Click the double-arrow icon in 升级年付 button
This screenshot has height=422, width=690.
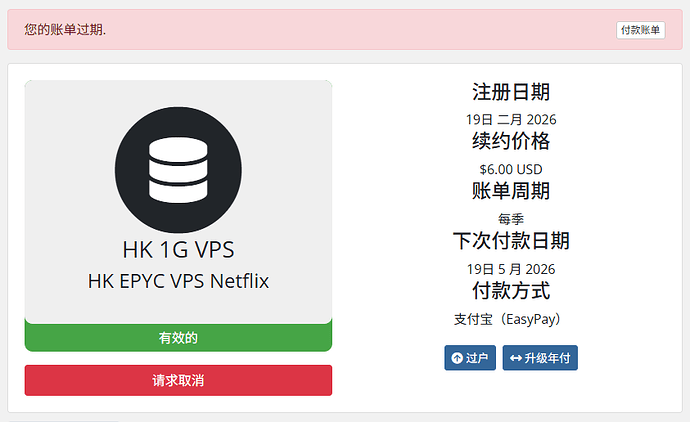(x=516, y=358)
